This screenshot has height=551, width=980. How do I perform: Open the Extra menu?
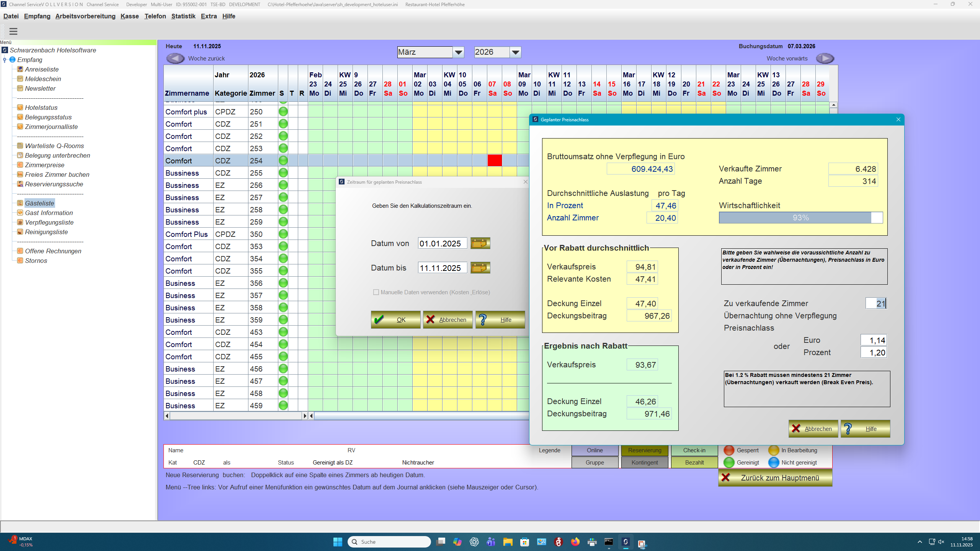pos(209,16)
